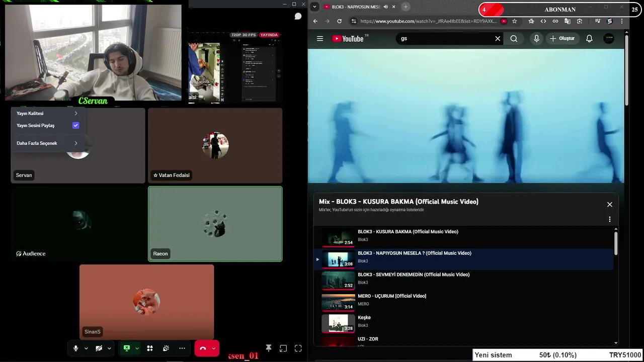Close the Mix playlist panel
The height and width of the screenshot is (362, 644).
[x=609, y=205]
